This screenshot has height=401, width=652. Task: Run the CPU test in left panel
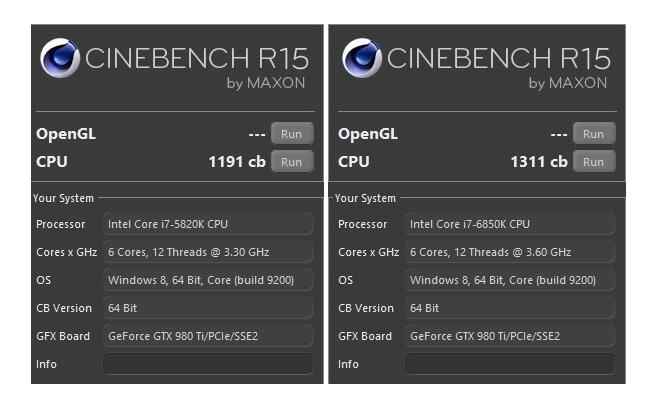[x=291, y=161]
